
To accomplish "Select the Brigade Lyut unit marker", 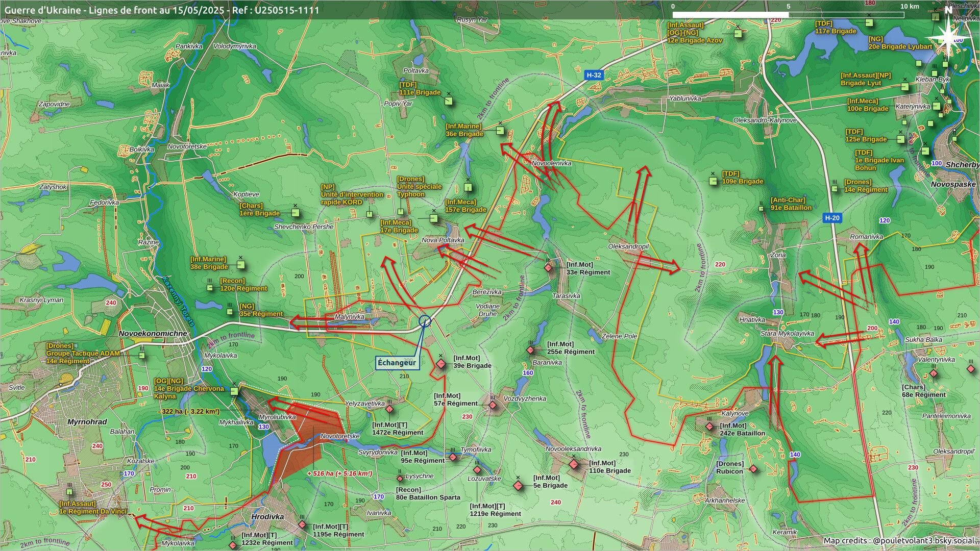I will 905,87.
